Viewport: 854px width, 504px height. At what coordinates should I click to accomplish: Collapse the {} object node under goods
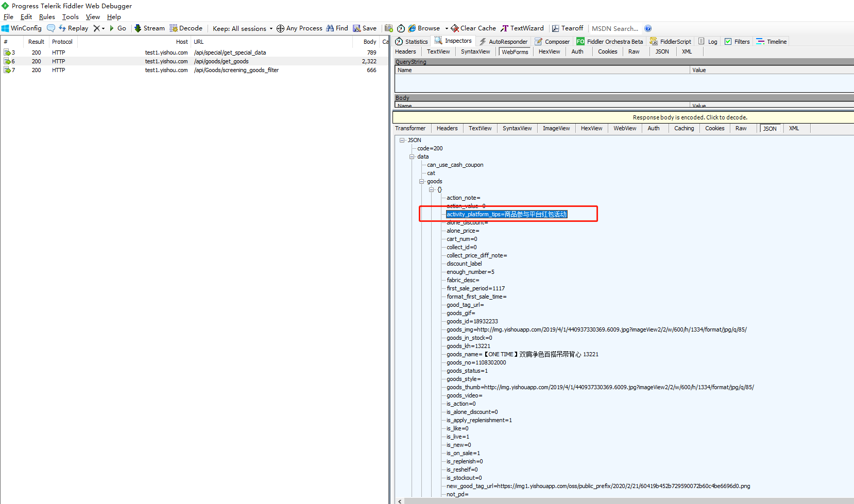tap(431, 189)
